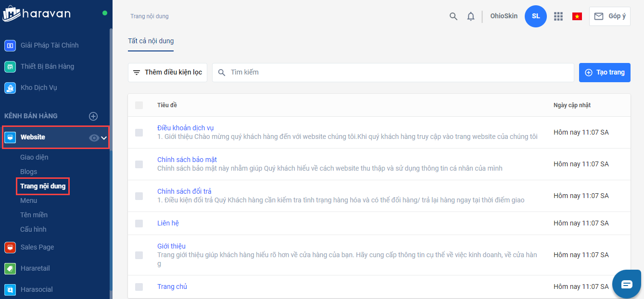The width and height of the screenshot is (644, 299).
Task: Toggle the eye icon next to Website
Action: 94,138
